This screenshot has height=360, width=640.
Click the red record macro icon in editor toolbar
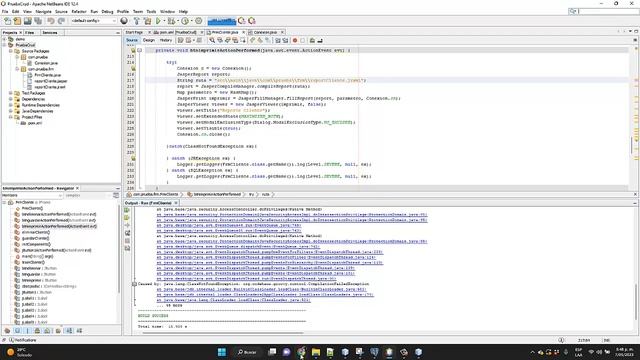pos(295,40)
